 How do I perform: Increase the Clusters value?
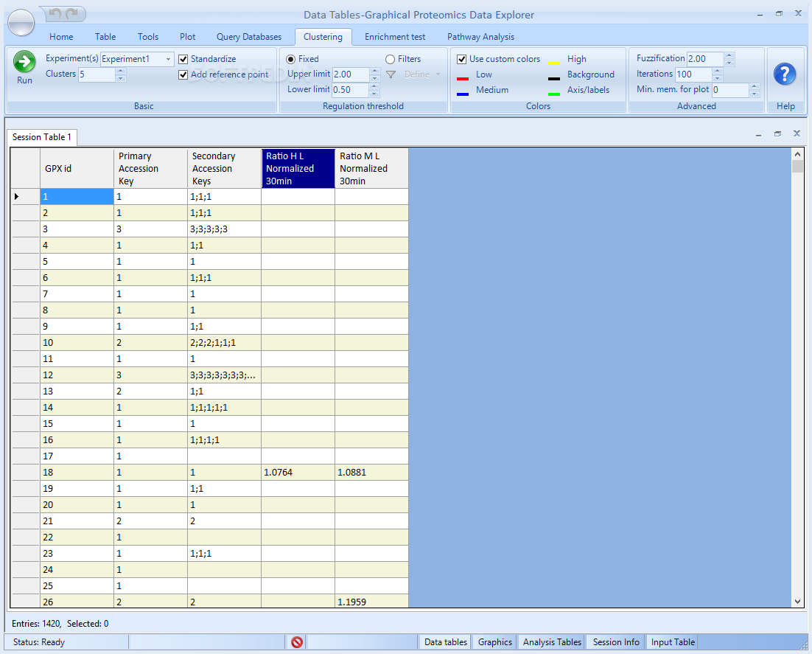121,71
